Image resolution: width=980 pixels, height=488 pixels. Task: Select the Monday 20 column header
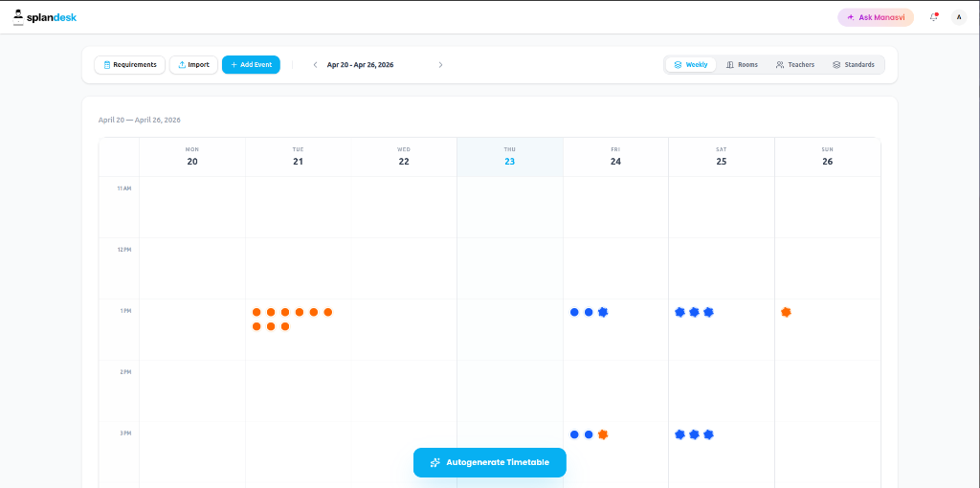pos(191,157)
